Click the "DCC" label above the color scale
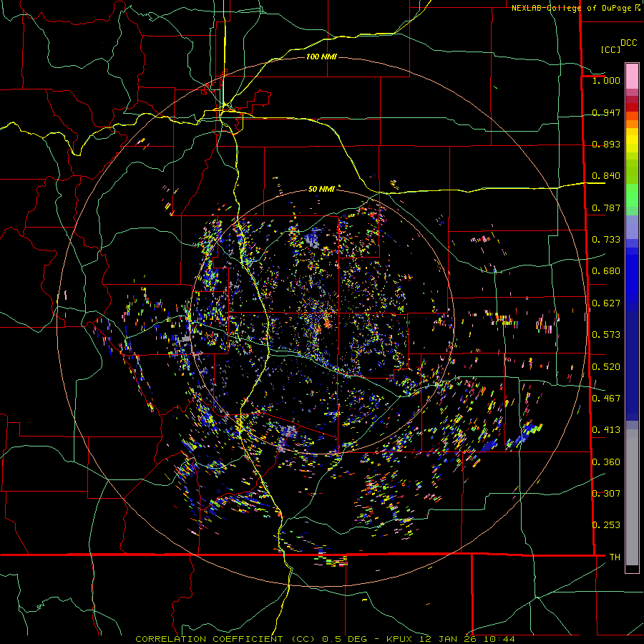The image size is (644, 644). click(x=628, y=43)
